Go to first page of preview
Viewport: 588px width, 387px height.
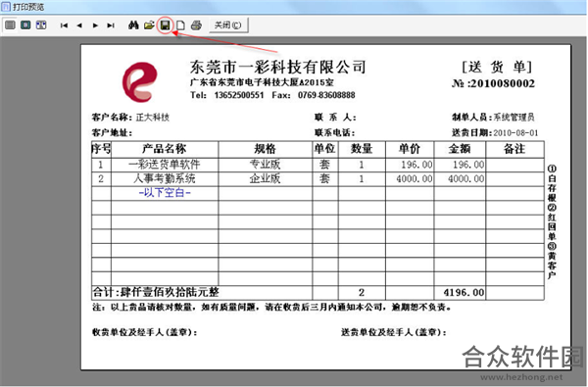tap(64, 25)
